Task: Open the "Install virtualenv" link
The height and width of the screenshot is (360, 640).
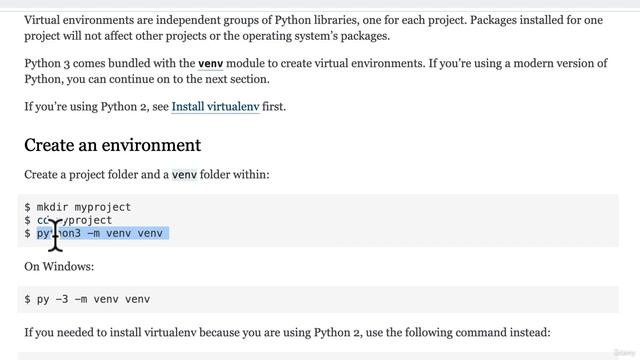Action: click(215, 107)
